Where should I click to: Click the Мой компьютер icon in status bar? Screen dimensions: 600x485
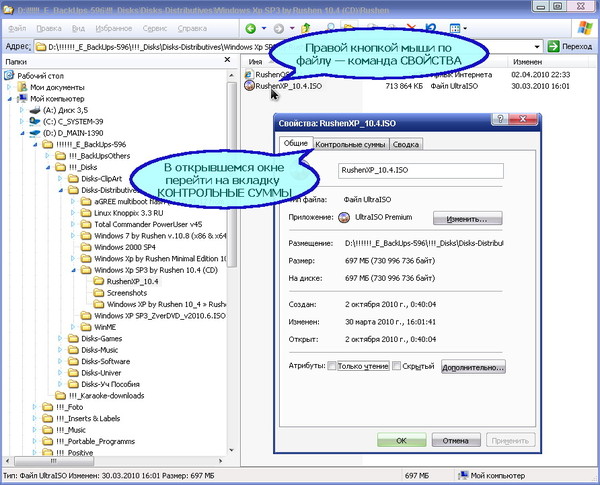pyautogui.click(x=463, y=475)
